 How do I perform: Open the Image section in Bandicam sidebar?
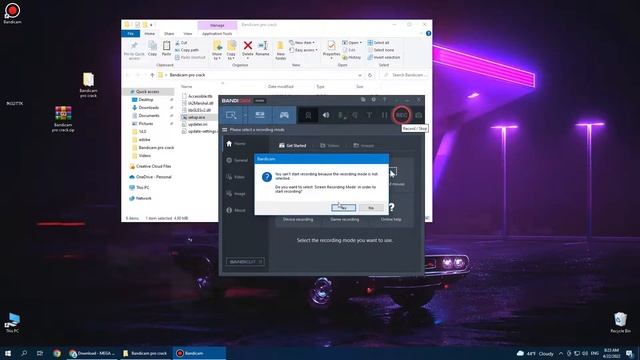(x=236, y=193)
